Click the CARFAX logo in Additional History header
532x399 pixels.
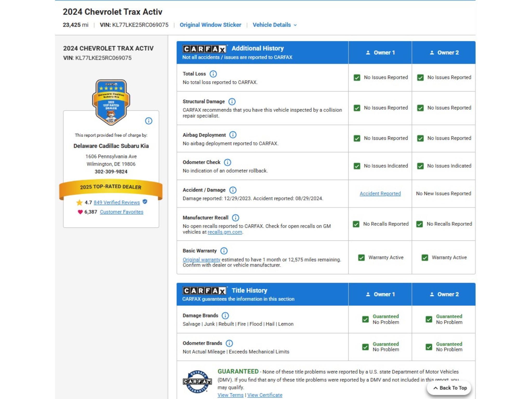coord(205,49)
